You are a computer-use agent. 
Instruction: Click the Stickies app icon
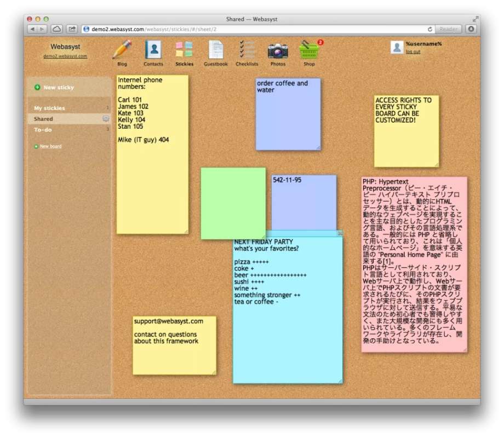[x=184, y=50]
